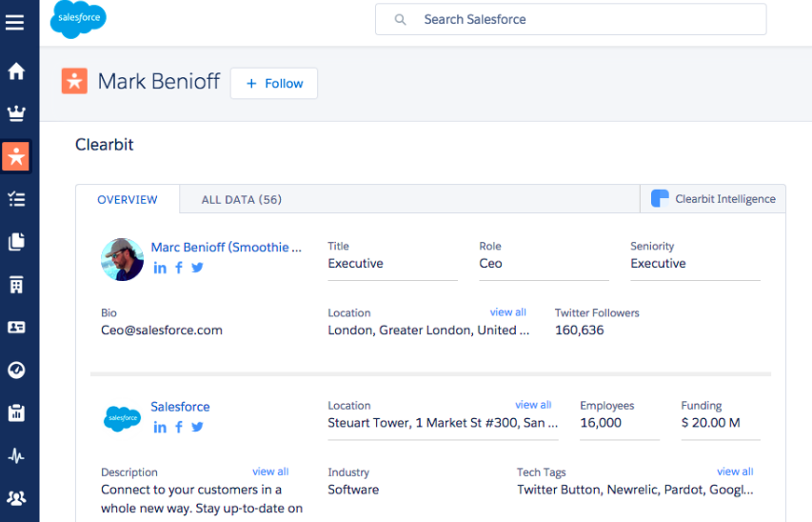
Task: Open Salesforce company Facebook icon
Action: point(179,427)
